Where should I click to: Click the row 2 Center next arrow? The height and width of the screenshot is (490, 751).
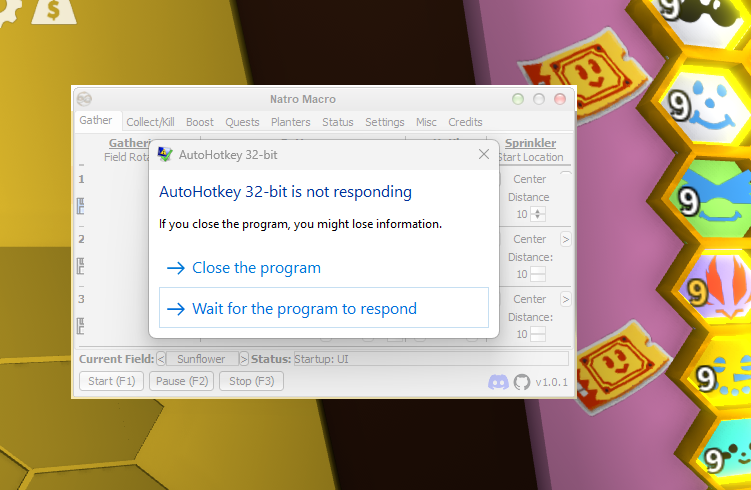coord(566,239)
